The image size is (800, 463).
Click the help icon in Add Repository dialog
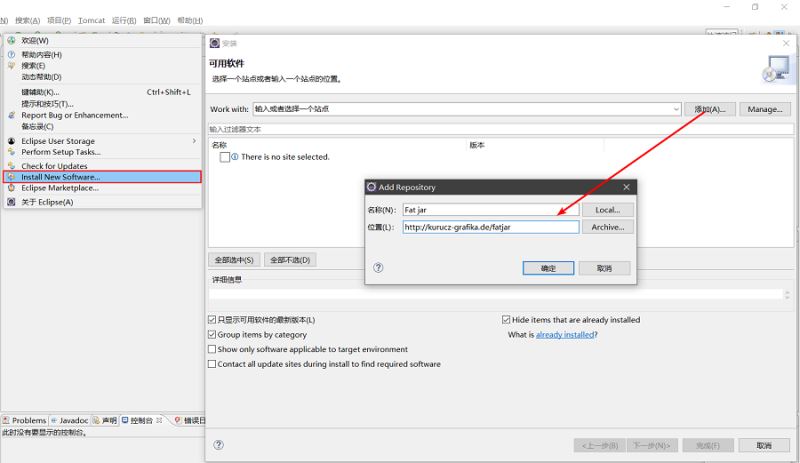pos(378,267)
